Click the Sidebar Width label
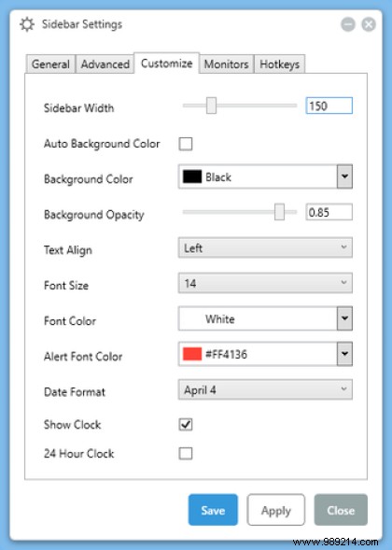Screen dimensions: 392x550 pos(78,107)
